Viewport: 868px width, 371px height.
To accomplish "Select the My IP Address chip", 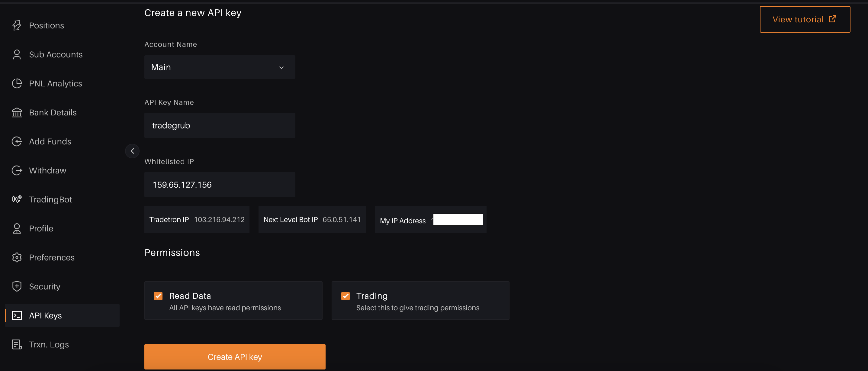I will (431, 219).
